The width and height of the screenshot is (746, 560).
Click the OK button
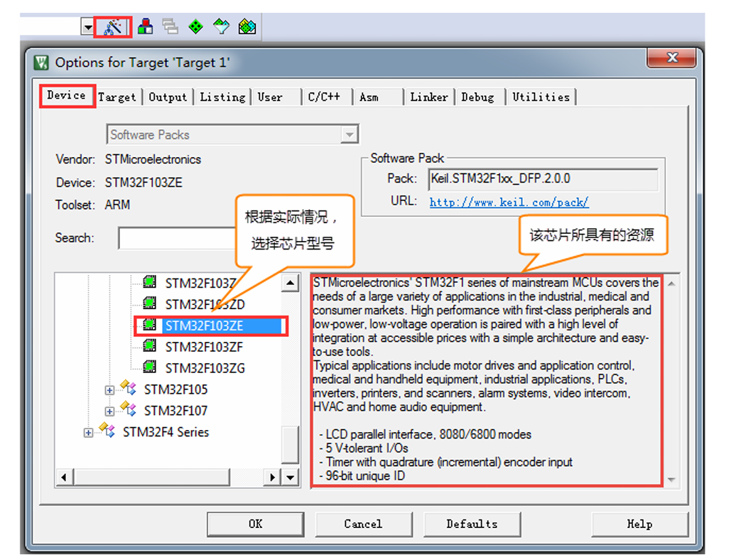256,524
